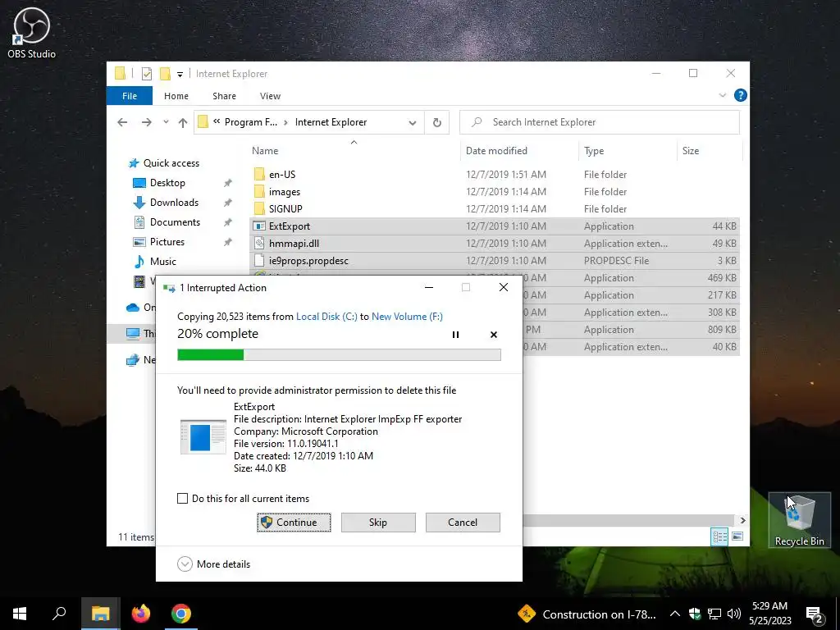
Task: Select the images folder
Action: coord(285,192)
